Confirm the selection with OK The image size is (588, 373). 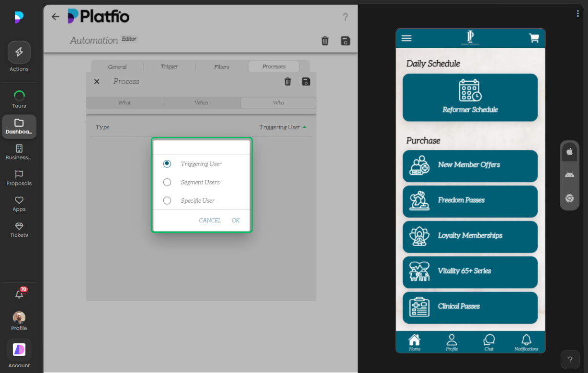click(x=236, y=220)
